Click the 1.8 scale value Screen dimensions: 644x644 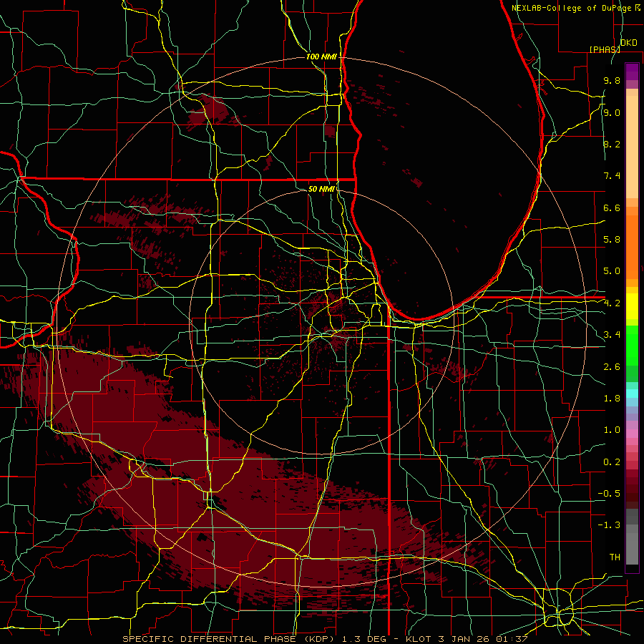coord(612,399)
